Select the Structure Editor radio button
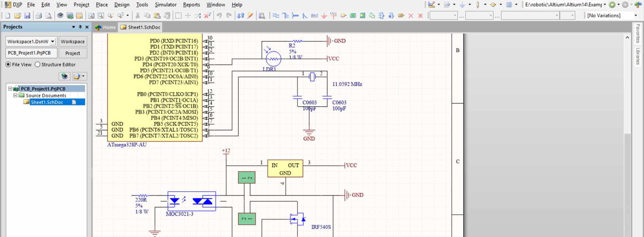 pos(38,64)
